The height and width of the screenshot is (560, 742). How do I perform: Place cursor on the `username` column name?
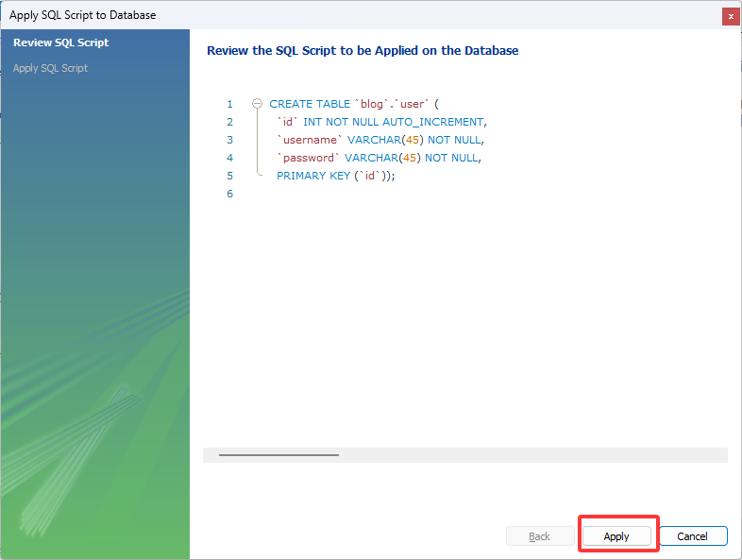(x=310, y=140)
